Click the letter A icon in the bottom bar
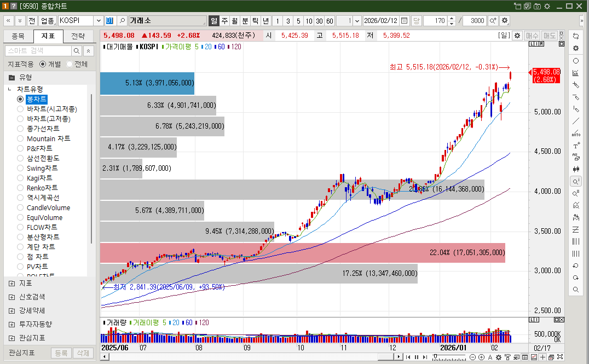 [490, 357]
